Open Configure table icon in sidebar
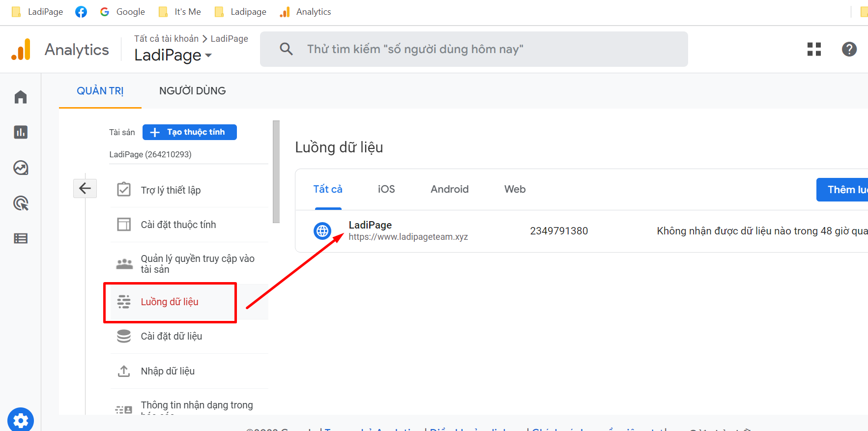Viewport: 868px width, 431px height. coord(21,238)
